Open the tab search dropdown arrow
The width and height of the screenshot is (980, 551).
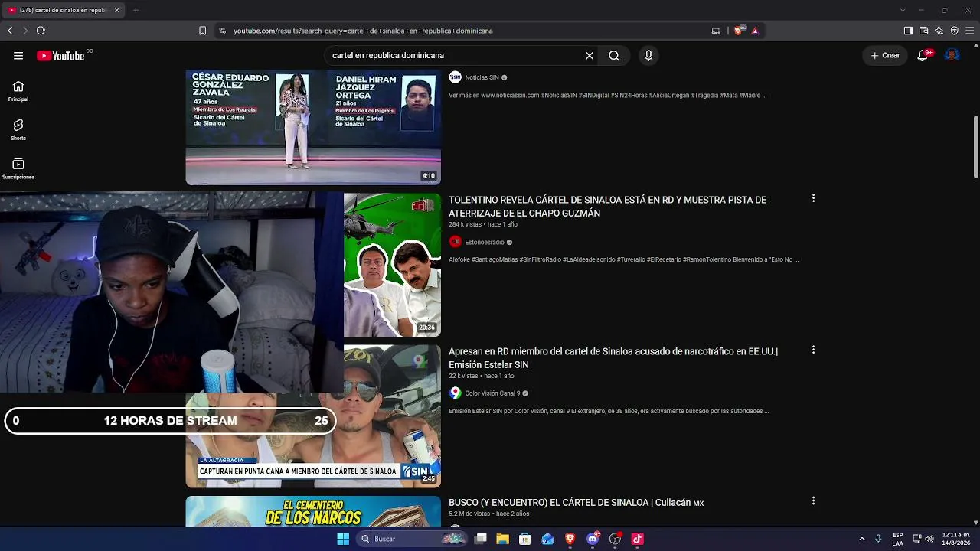click(x=903, y=10)
